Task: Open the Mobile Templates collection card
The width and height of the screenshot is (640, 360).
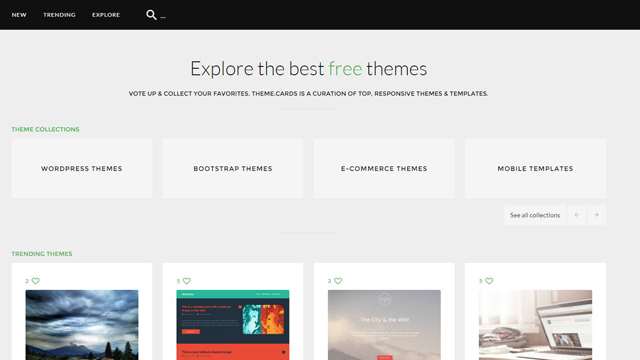Action: tap(535, 169)
